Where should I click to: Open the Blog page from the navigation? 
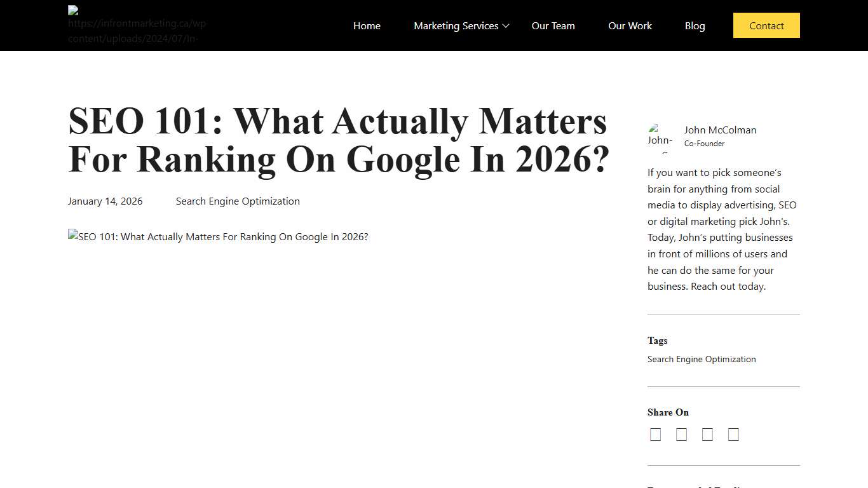click(695, 25)
